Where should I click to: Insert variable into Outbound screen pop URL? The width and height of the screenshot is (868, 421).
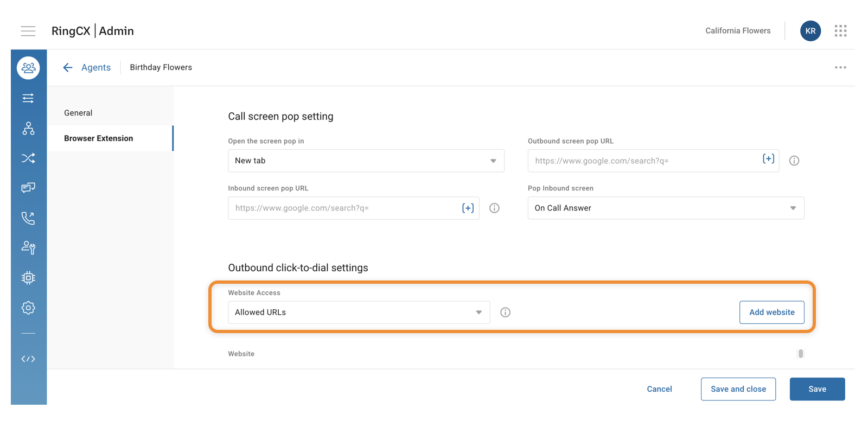(768, 159)
